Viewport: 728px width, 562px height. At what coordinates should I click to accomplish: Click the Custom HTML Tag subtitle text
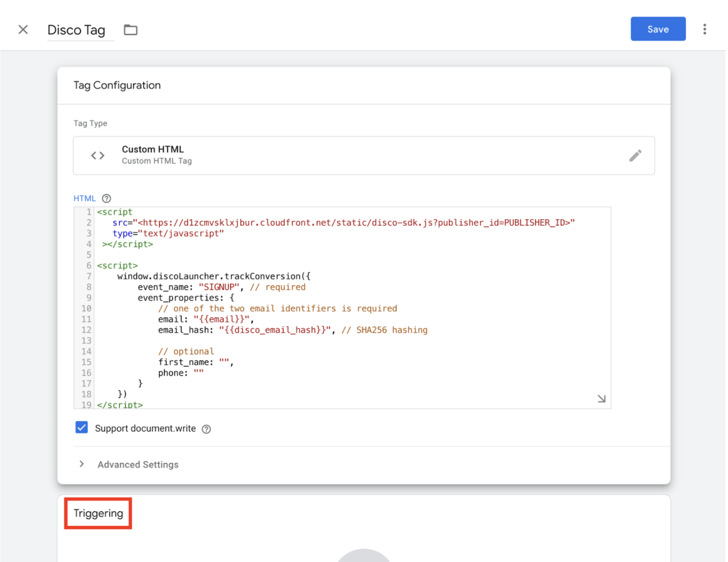pos(157,161)
